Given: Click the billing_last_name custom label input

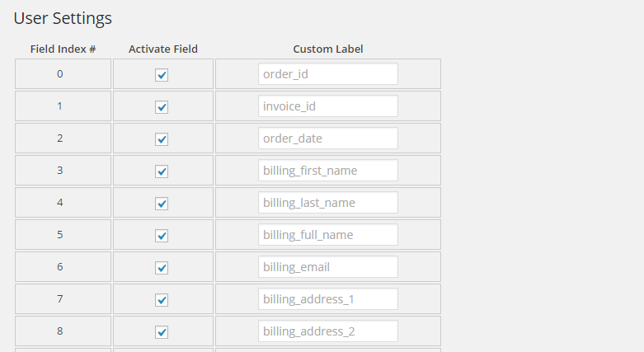Looking at the screenshot, I should [327, 203].
